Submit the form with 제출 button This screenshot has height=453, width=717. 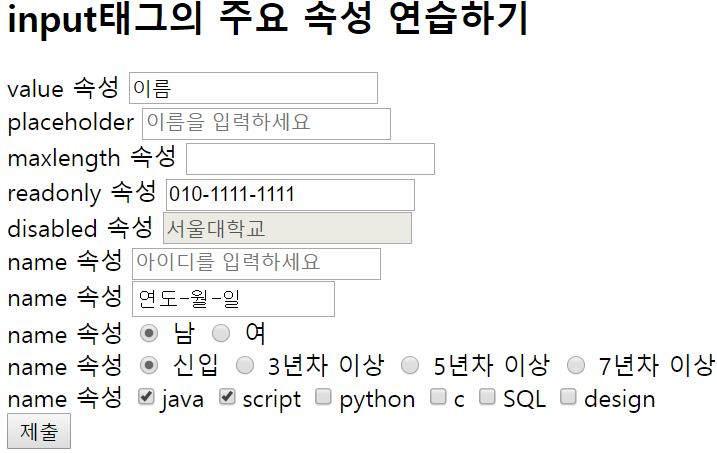click(39, 431)
